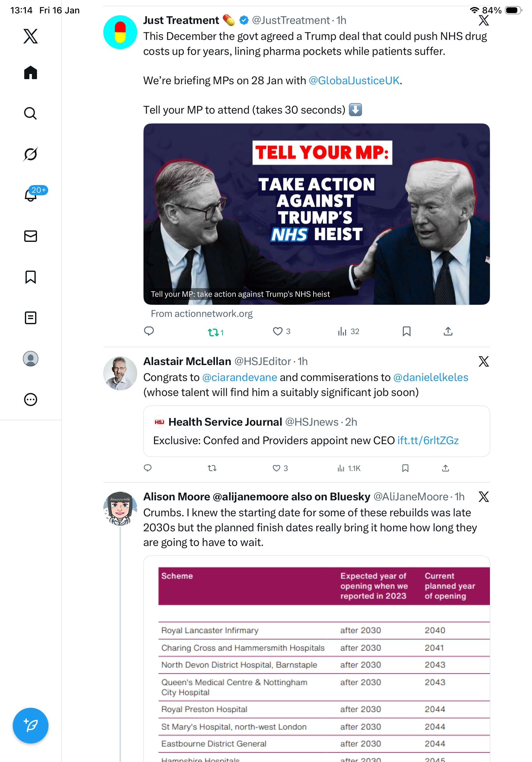Open the ift.tt/6rltZGz link
The width and height of the screenshot is (532, 762).
click(x=428, y=440)
